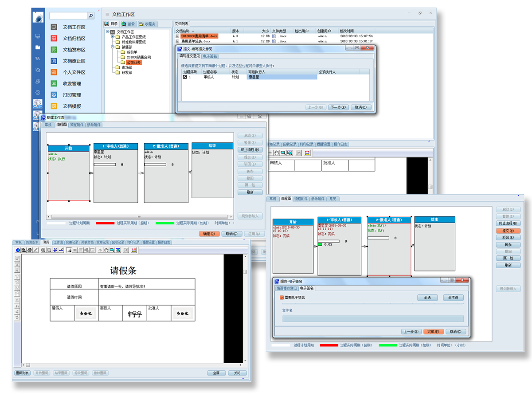
Task: Open the 文档归档区 archive icon in sidebar
Action: point(54,39)
